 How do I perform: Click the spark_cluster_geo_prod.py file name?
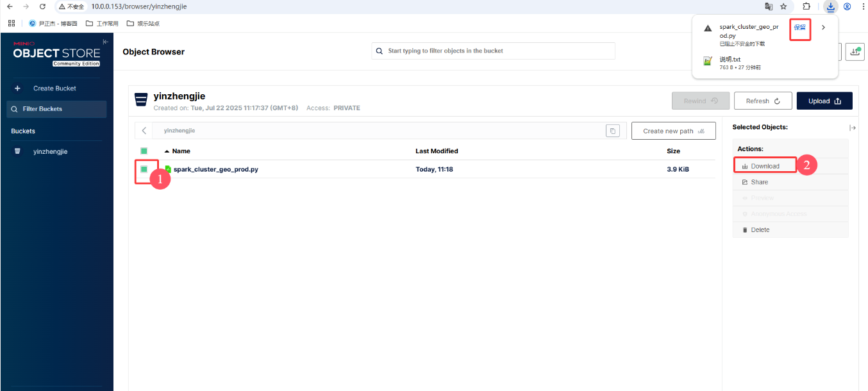tap(216, 169)
